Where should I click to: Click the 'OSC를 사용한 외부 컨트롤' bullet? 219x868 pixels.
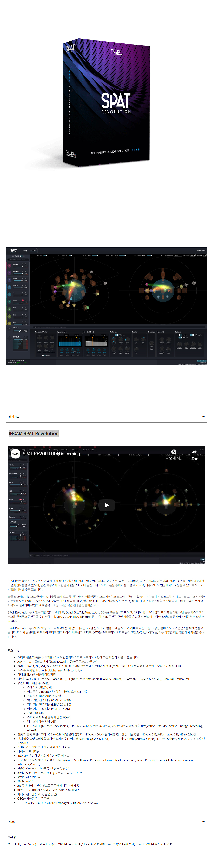coord(33,798)
